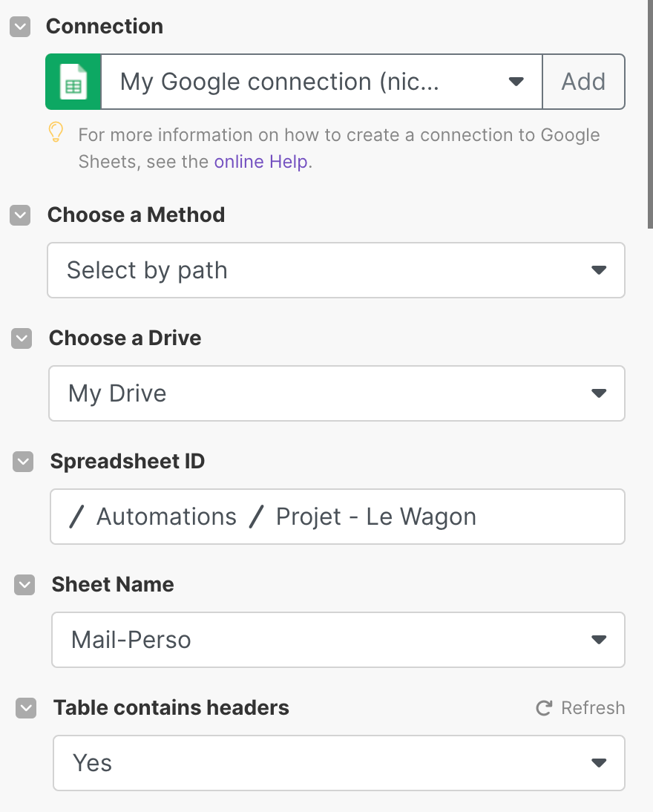Screen dimensions: 653x812
Task: Click the panel's vertical scrollbar
Action: [650, 114]
